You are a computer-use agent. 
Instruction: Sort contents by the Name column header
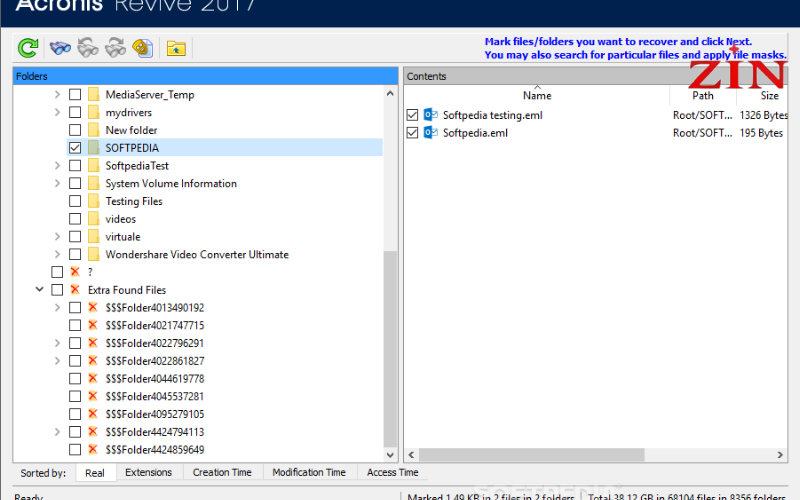coord(537,95)
